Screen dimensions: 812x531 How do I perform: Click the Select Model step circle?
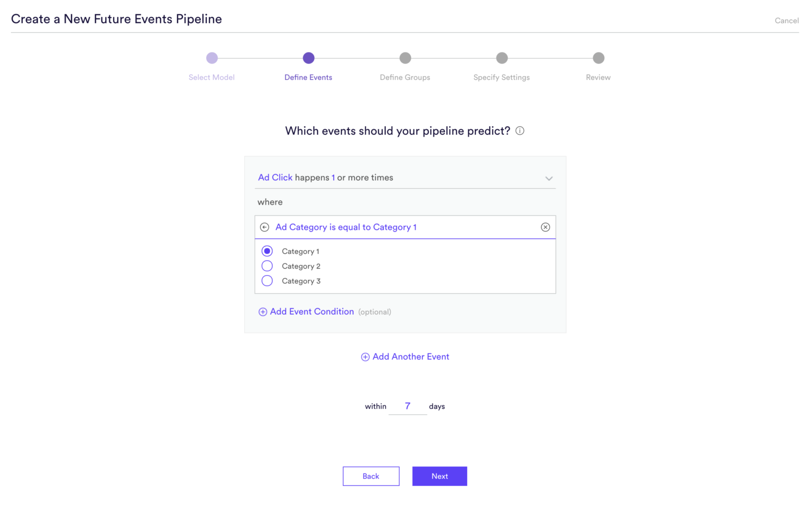point(211,58)
